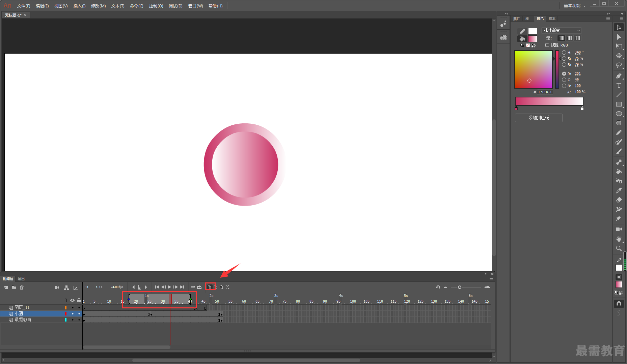This screenshot has height=364, width=627.
Task: Click the new folder icon in timeline
Action: (14, 287)
